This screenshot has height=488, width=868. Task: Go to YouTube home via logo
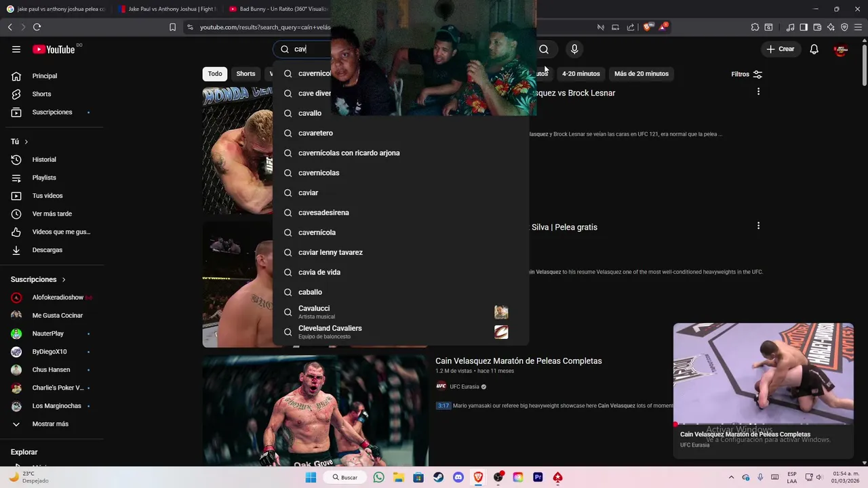[x=54, y=49]
